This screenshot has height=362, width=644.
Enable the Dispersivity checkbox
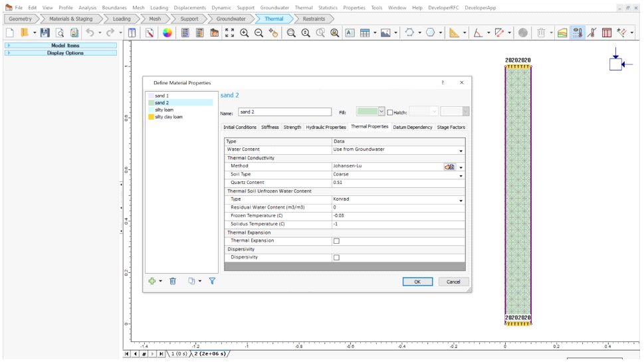coord(336,257)
